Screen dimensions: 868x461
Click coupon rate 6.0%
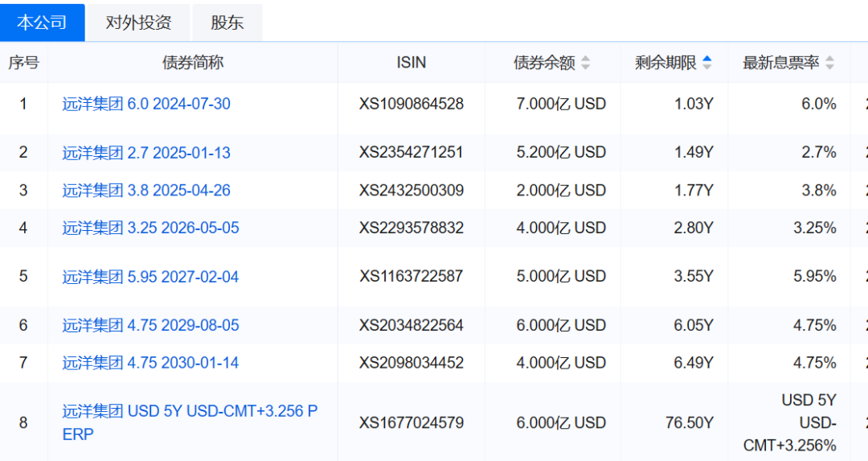pyautogui.click(x=819, y=104)
